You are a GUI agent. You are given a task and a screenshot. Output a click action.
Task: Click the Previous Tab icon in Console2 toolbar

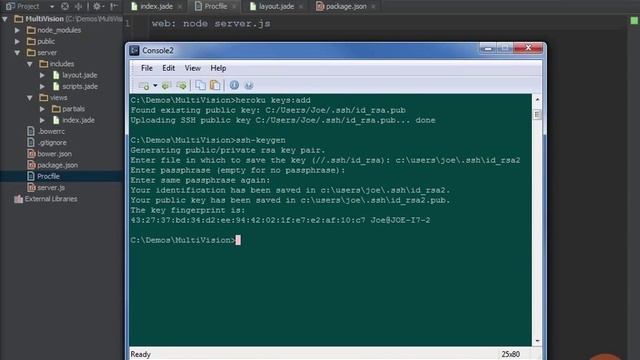pos(166,85)
